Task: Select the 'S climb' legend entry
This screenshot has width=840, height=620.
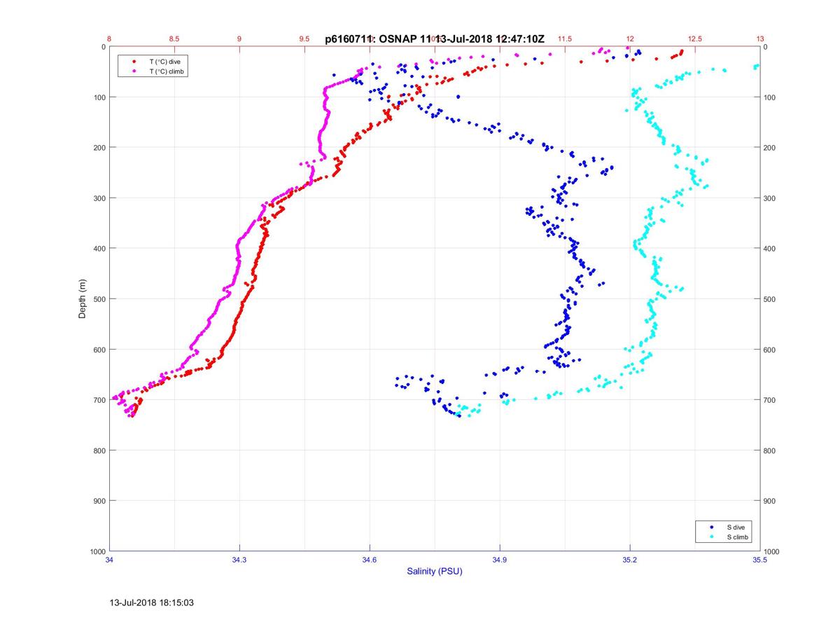Action: (x=738, y=537)
